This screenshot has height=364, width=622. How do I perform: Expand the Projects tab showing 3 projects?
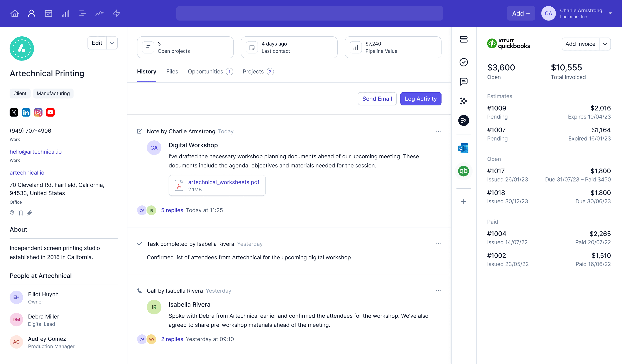pos(258,71)
